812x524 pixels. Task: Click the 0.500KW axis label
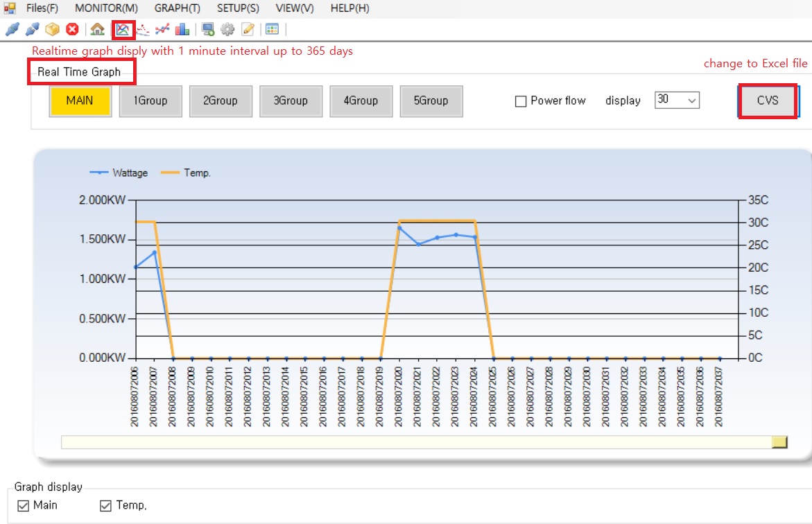(102, 318)
